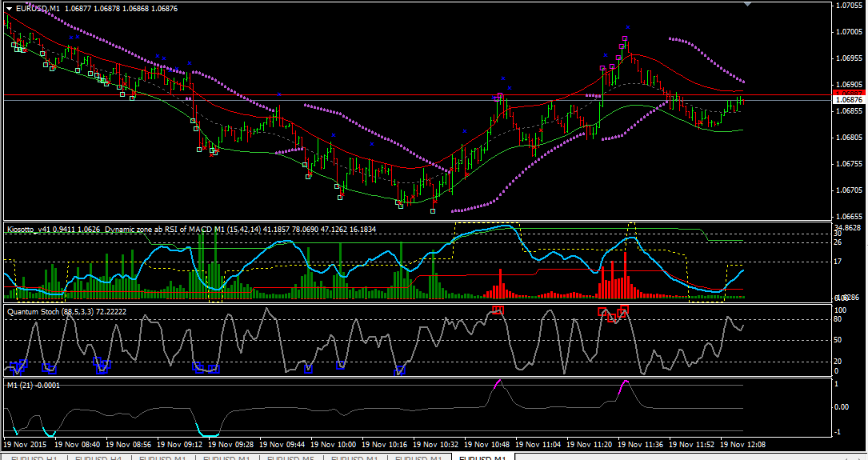The height and width of the screenshot is (460, 868).
Task: Click the Kiosotto level 17 scale label
Action: click(x=838, y=262)
